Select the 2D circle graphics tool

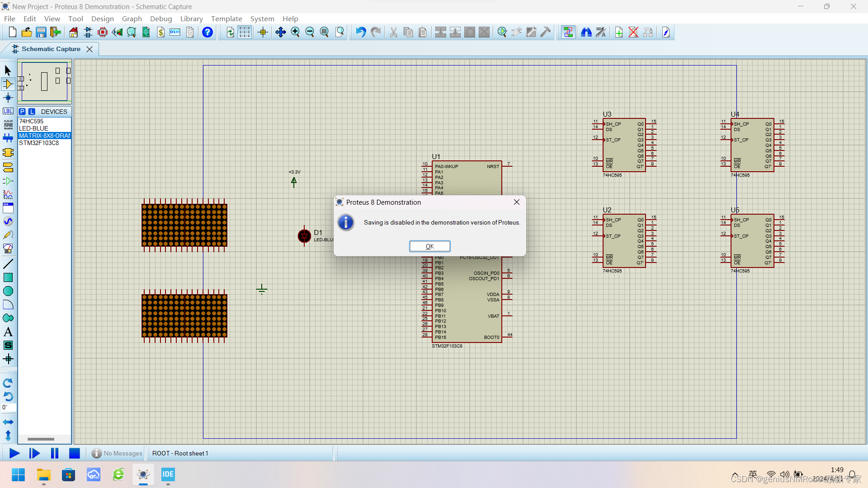(x=8, y=291)
